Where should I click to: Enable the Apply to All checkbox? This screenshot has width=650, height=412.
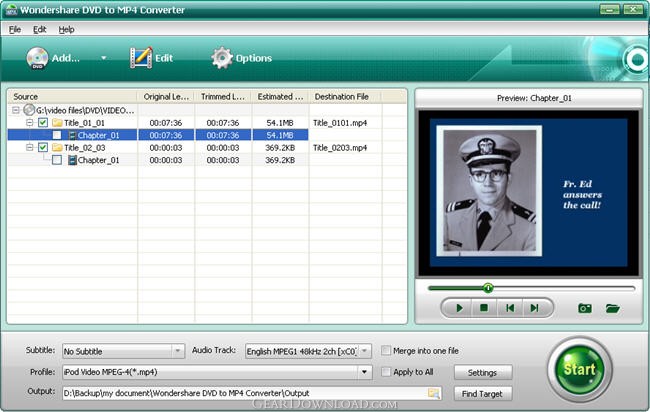[x=386, y=372]
